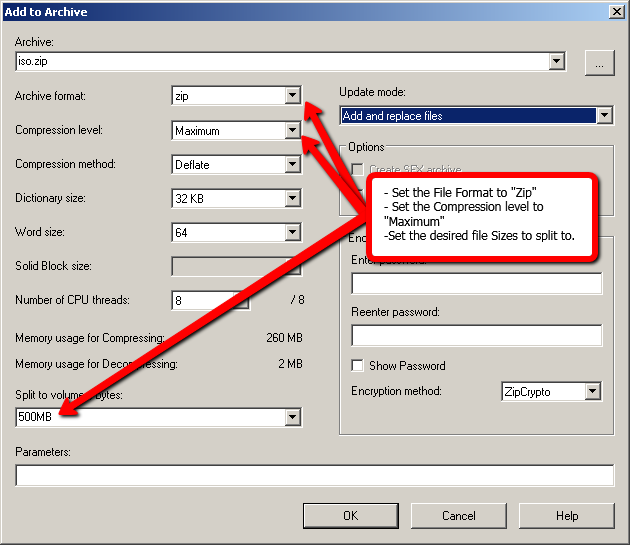
Task: Open the Archive path dropdown list
Action: point(557,62)
